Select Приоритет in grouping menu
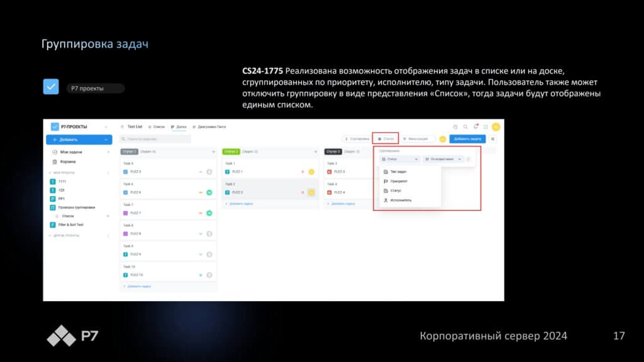Image resolution: width=644 pixels, height=362 pixels. 399,181
